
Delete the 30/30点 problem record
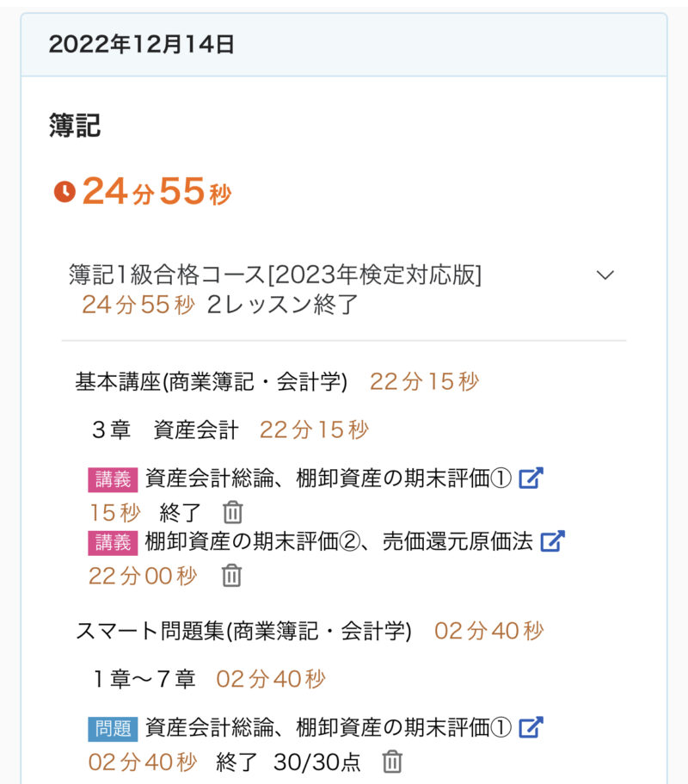[x=392, y=762]
